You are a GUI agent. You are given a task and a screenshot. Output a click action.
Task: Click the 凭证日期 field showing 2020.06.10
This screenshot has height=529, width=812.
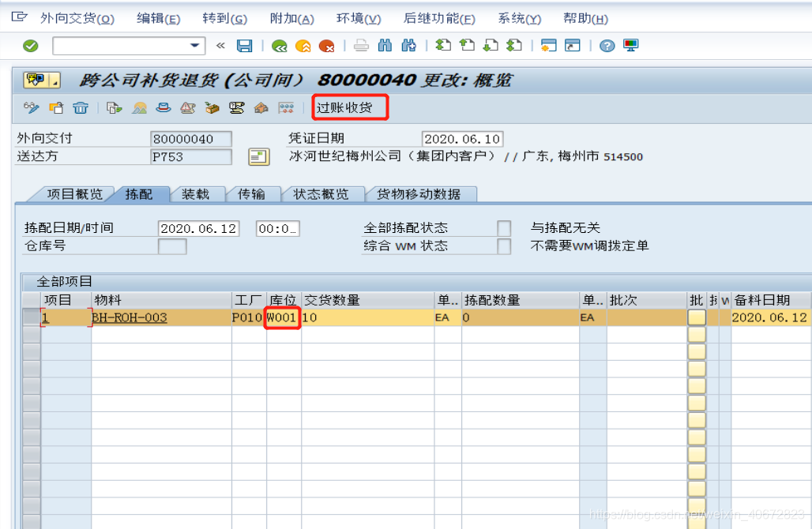click(462, 139)
